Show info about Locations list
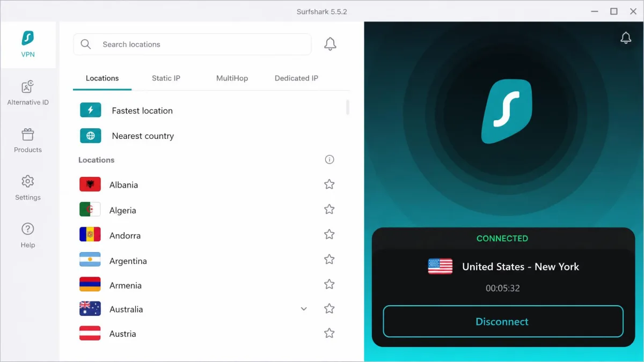 tap(330, 159)
